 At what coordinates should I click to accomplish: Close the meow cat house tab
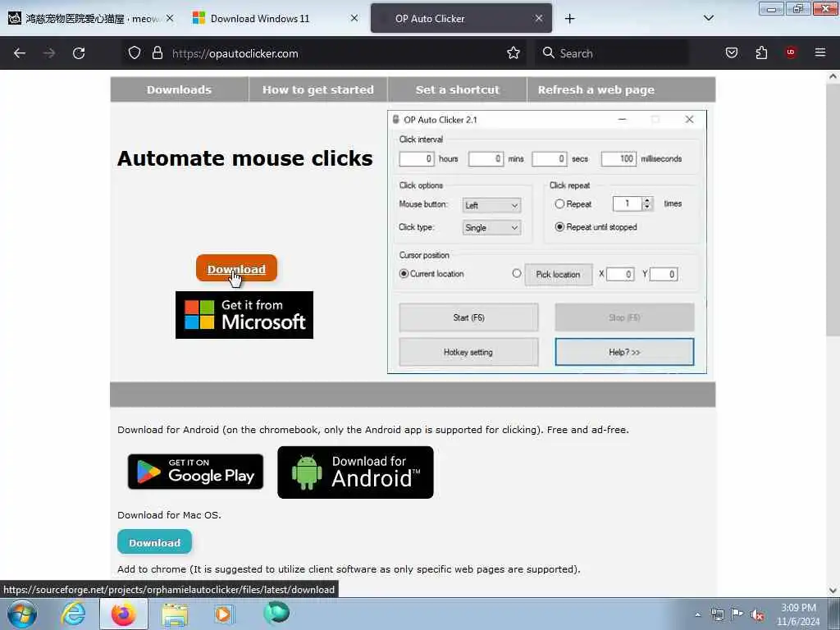click(169, 18)
